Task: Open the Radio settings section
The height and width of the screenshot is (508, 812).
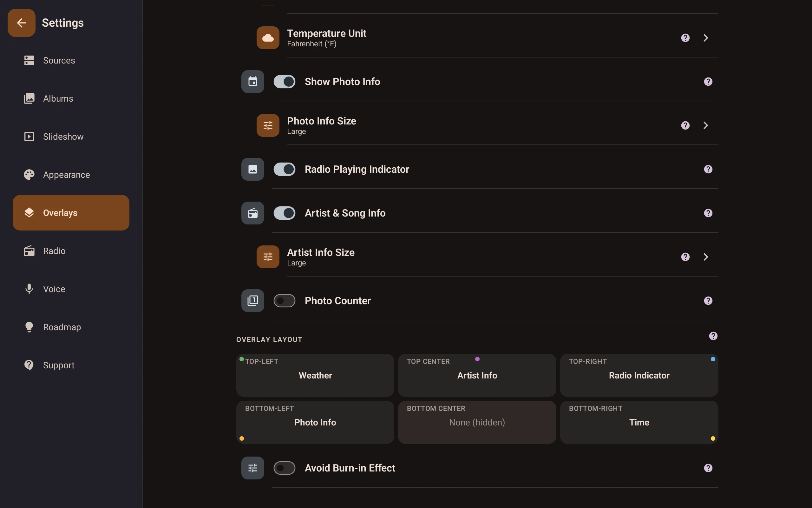Action: pos(71,251)
